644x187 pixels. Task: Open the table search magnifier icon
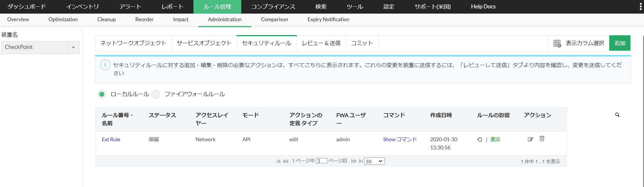click(x=617, y=115)
